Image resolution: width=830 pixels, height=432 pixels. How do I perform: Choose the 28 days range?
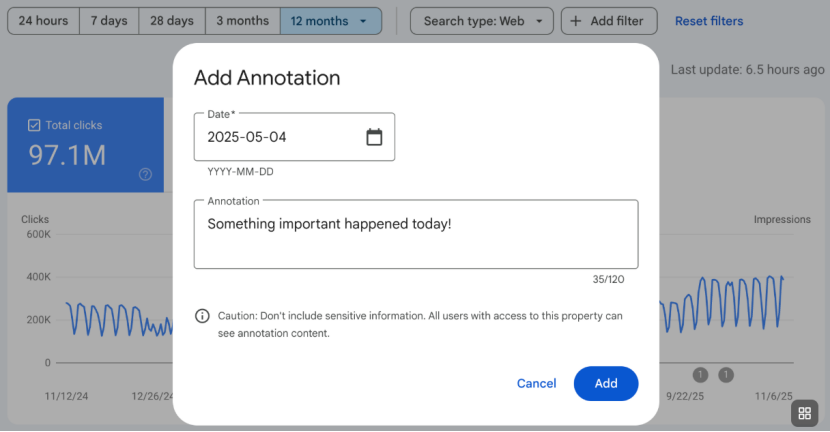pos(172,21)
